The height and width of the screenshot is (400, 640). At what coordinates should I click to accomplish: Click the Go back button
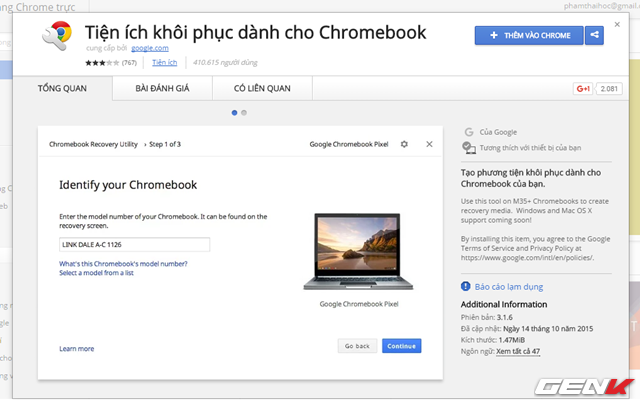point(357,346)
